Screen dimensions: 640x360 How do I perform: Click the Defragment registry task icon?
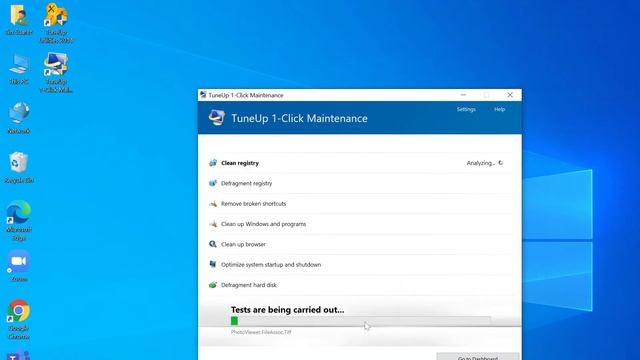click(213, 183)
